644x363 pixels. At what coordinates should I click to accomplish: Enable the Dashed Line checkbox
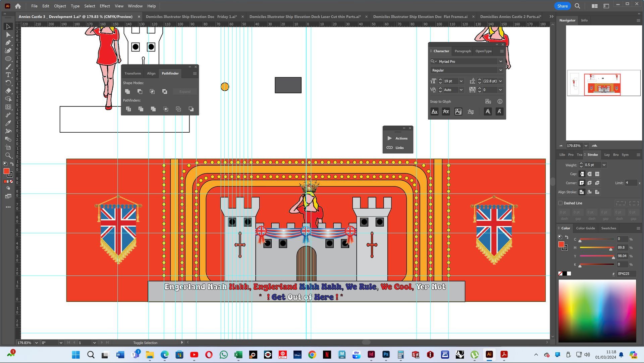560,203
